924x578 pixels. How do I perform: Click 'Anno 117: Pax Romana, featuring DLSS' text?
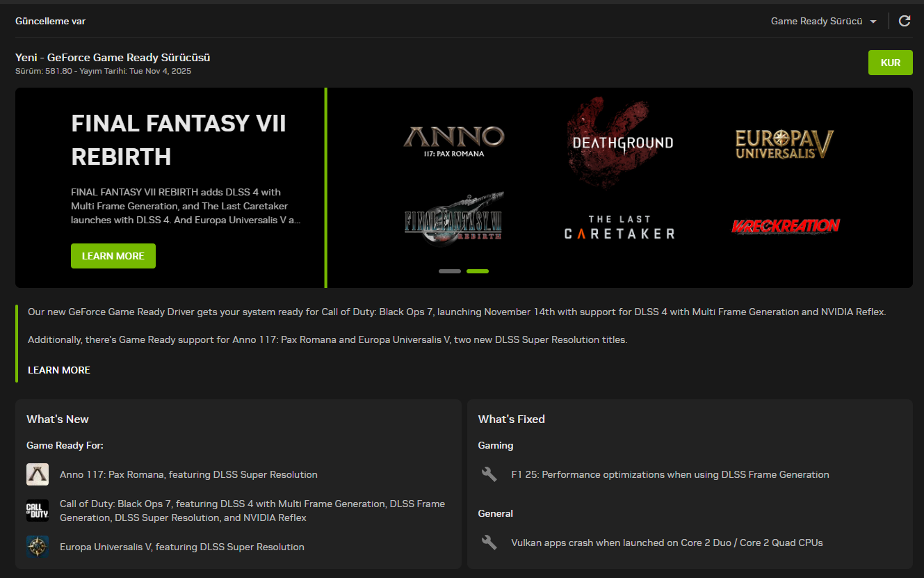click(188, 474)
